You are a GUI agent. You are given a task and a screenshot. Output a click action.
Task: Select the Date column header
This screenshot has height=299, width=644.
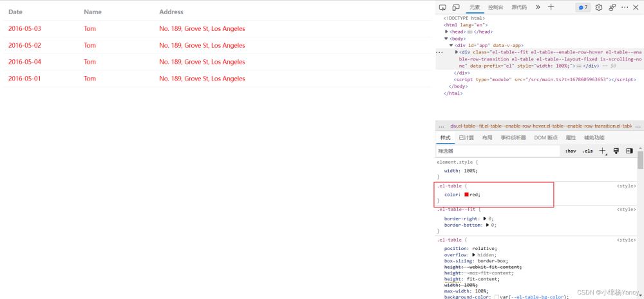click(15, 12)
